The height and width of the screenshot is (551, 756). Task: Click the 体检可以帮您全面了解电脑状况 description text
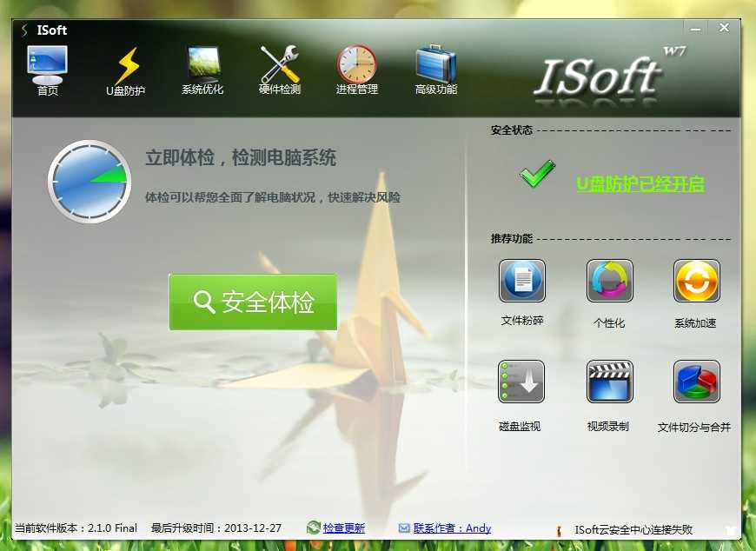[272, 197]
